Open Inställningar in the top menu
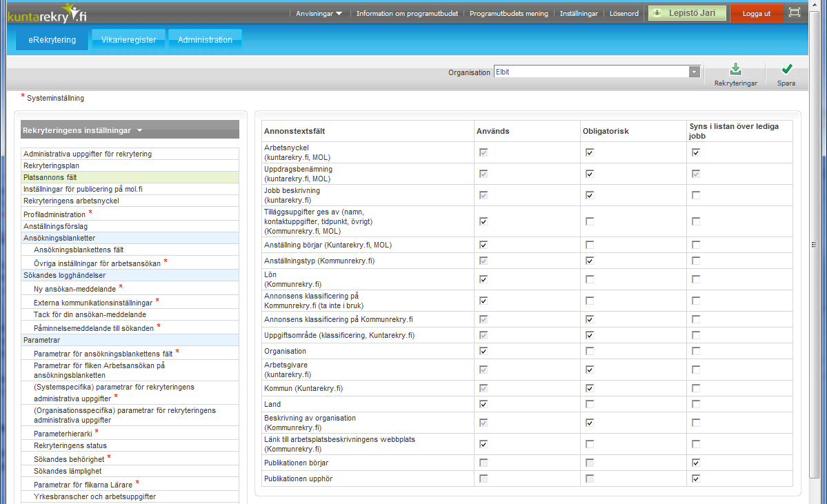827x504 pixels. [579, 14]
